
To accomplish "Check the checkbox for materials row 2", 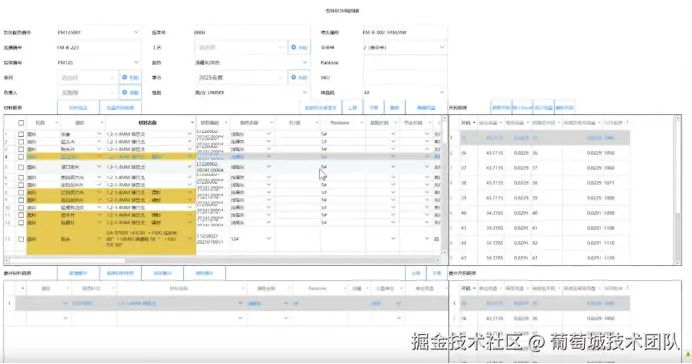I will pos(21,142).
